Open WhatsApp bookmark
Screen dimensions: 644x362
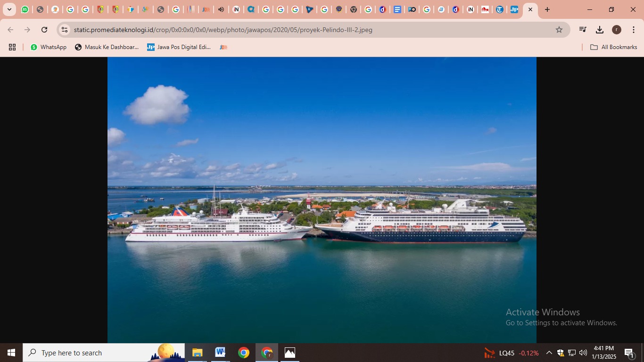coord(49,47)
